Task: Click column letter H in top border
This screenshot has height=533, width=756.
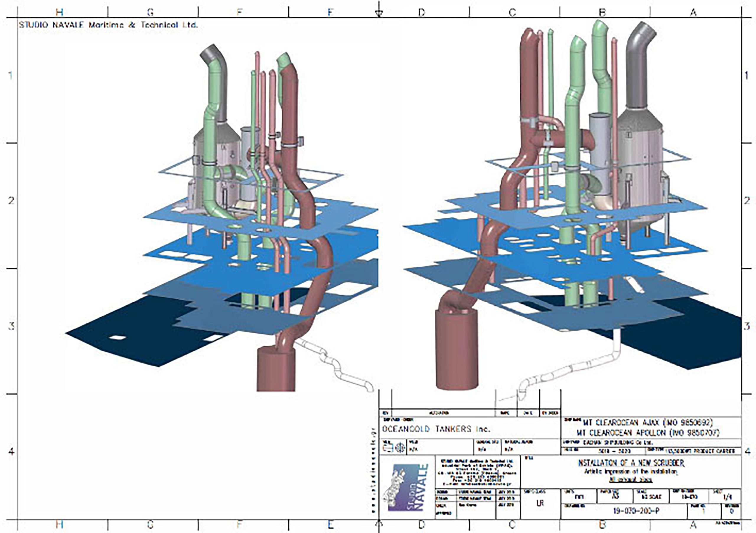Action: (x=59, y=12)
